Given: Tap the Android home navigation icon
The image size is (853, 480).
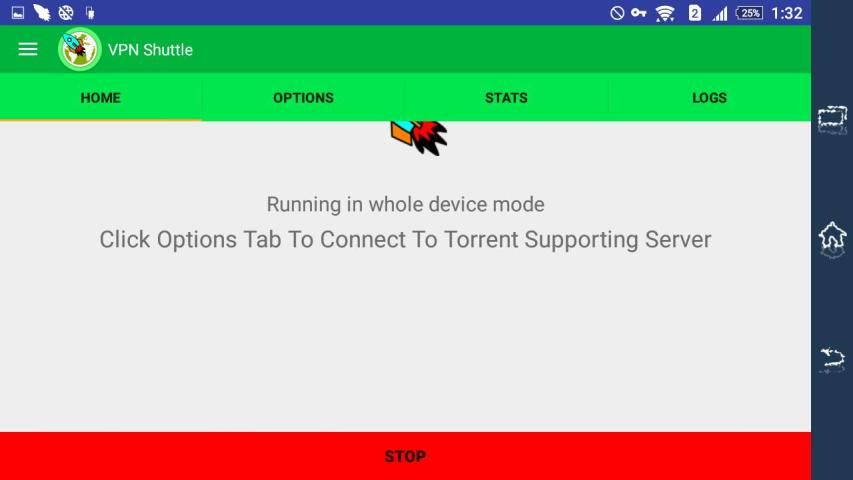Looking at the screenshot, I should pos(832,239).
